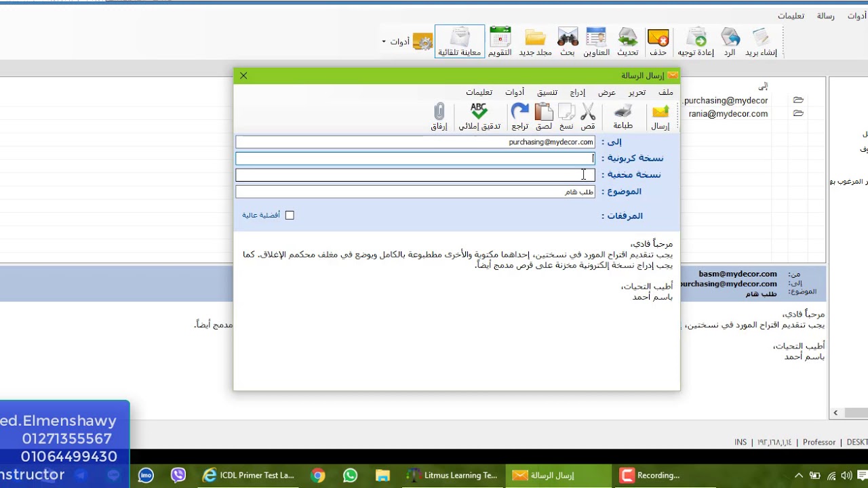Open File Explorer from the taskbar
The image size is (868, 488).
pyautogui.click(x=382, y=475)
